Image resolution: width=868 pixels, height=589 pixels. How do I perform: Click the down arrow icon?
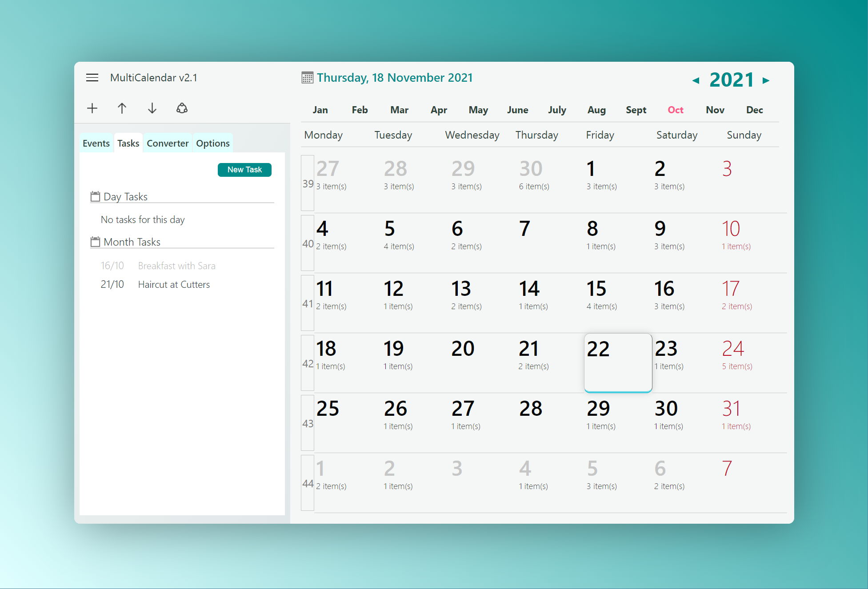[x=152, y=108]
